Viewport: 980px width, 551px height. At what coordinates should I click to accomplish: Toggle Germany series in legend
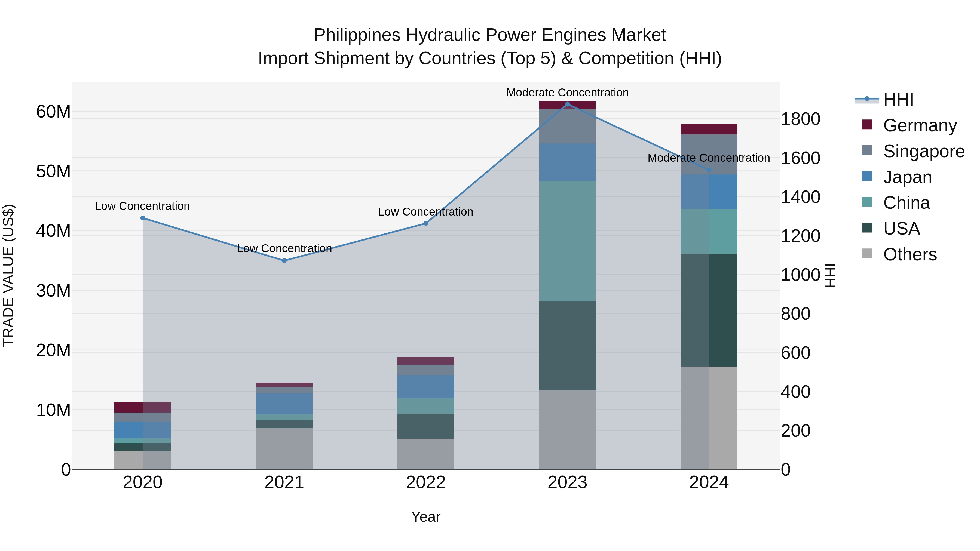(x=909, y=125)
